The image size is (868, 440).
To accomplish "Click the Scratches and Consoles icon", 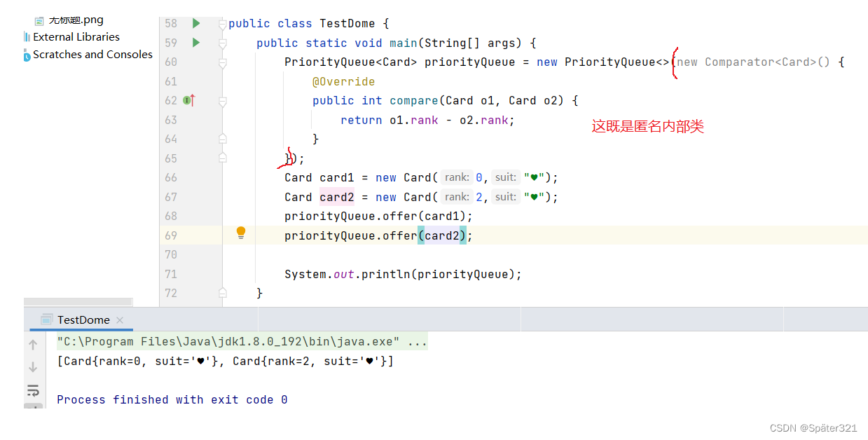I will click(27, 55).
